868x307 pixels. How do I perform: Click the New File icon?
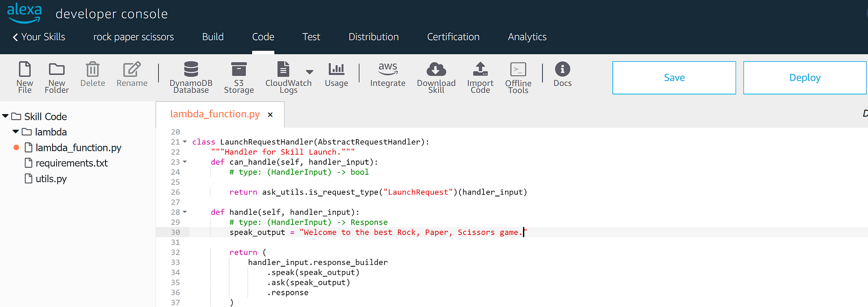coord(25,69)
